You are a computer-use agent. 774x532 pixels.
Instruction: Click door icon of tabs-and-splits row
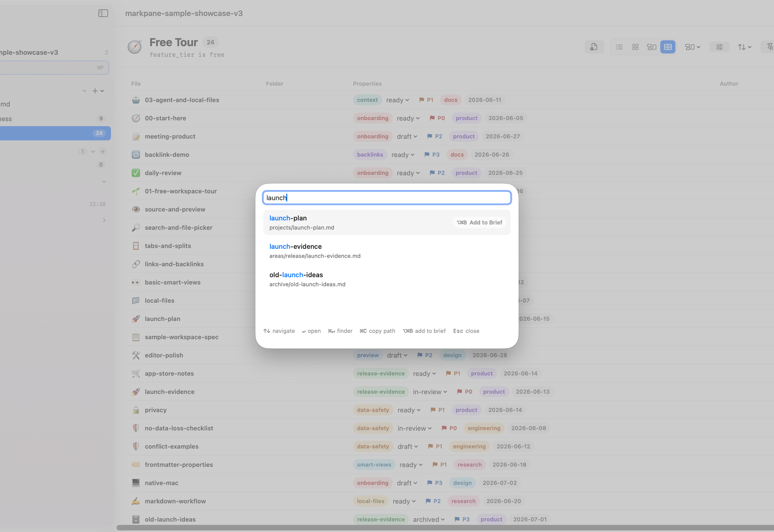click(136, 246)
